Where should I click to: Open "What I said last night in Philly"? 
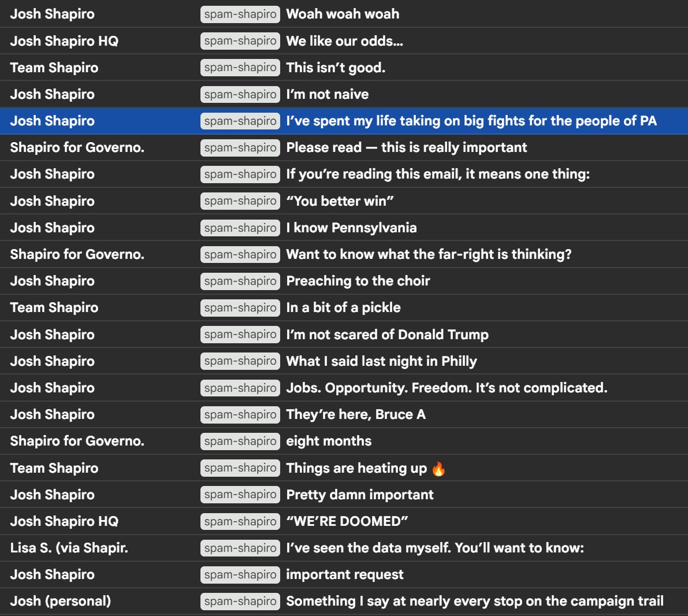[381, 361]
